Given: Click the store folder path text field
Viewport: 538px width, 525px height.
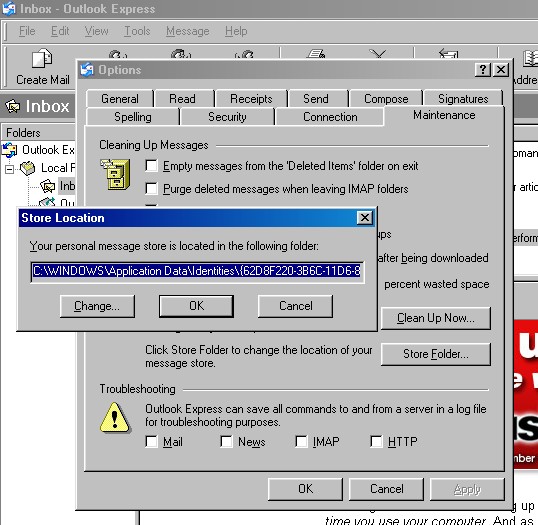Looking at the screenshot, I should coord(197,271).
